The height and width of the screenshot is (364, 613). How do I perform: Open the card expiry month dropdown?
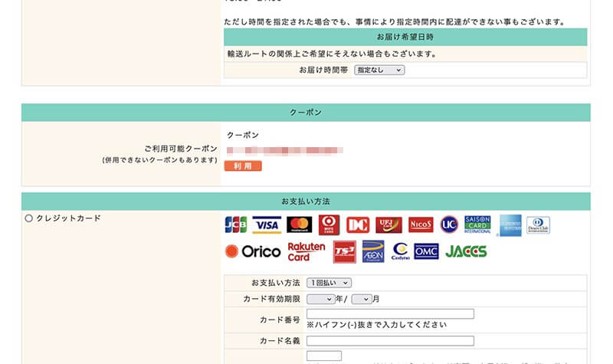pos(361,299)
